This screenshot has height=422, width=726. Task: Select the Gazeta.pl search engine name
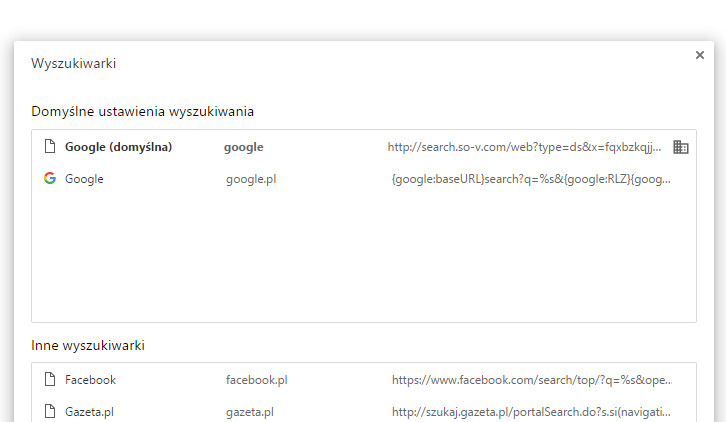89,412
